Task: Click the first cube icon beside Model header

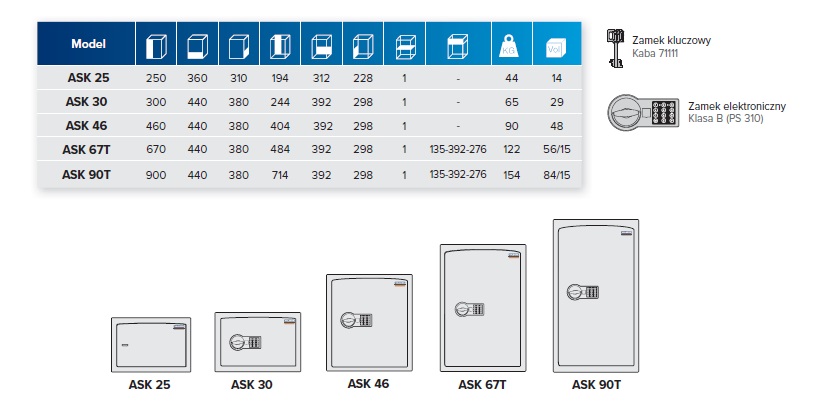Action: (x=156, y=45)
